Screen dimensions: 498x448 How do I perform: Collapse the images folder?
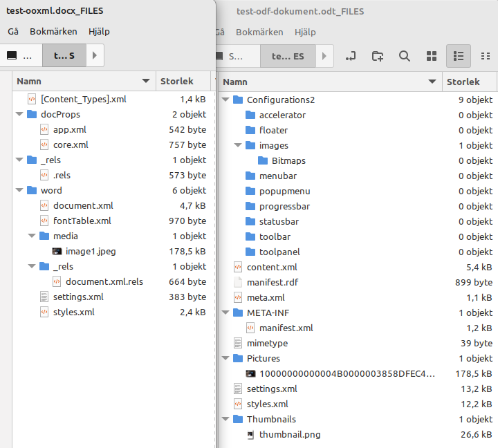click(x=238, y=145)
